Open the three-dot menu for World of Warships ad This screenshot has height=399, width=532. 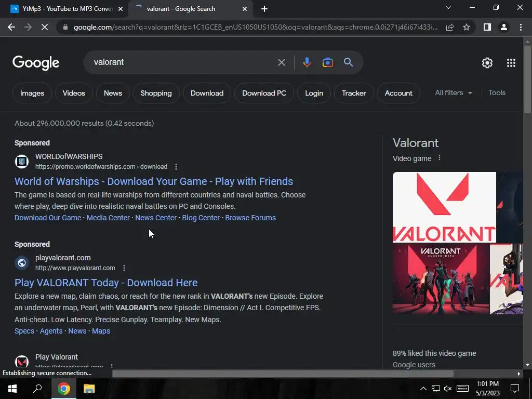click(x=176, y=167)
